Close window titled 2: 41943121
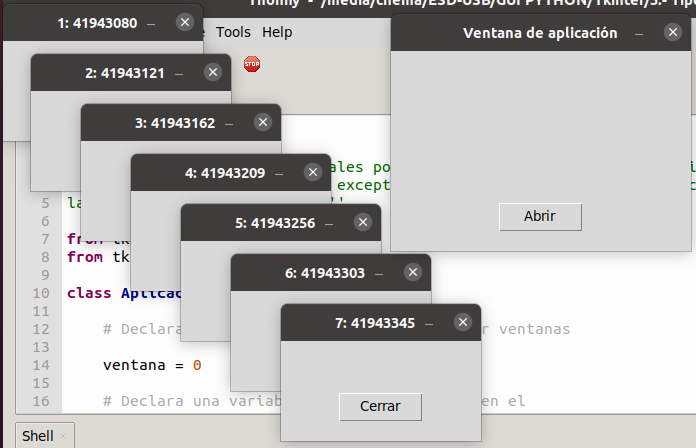Image resolution: width=696 pixels, height=448 pixels. 213,72
